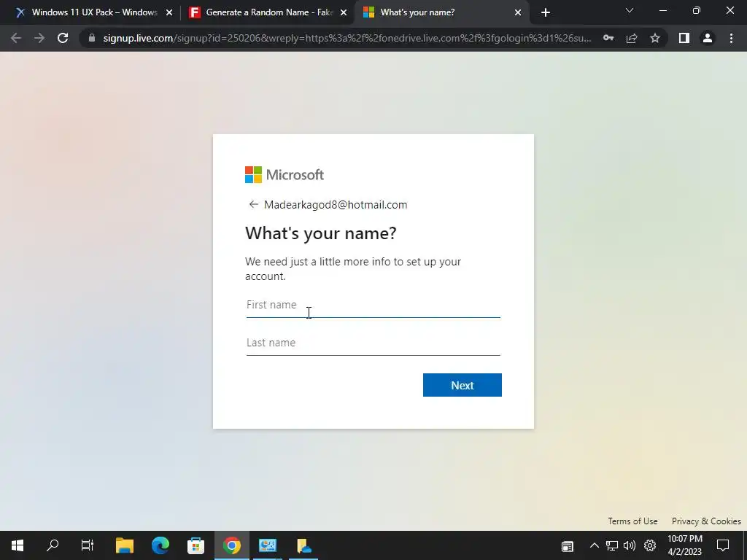Close the What's your name? tab
Screen dimensions: 747x560
click(x=518, y=12)
